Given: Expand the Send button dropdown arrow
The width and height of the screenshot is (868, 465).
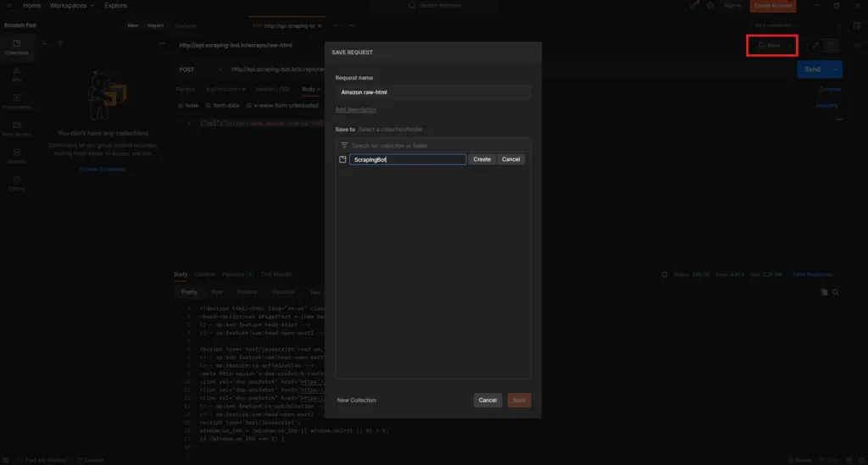Looking at the screenshot, I should click(835, 69).
